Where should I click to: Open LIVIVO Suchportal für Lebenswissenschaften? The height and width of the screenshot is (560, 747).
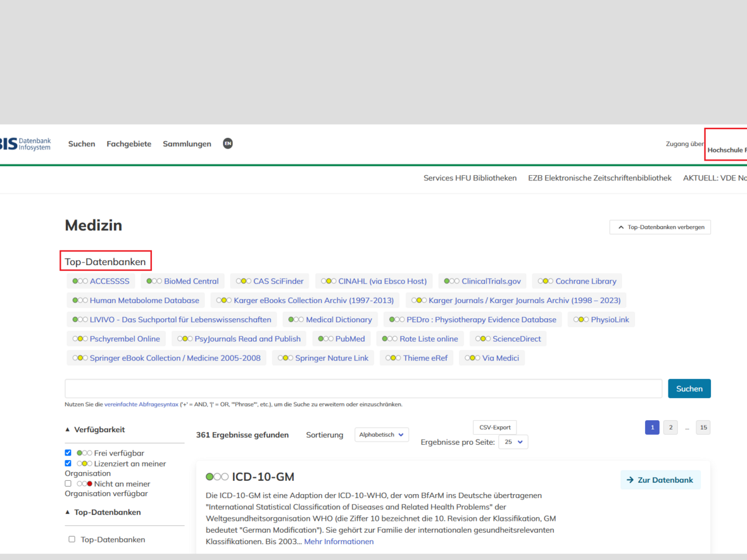pyautogui.click(x=172, y=320)
